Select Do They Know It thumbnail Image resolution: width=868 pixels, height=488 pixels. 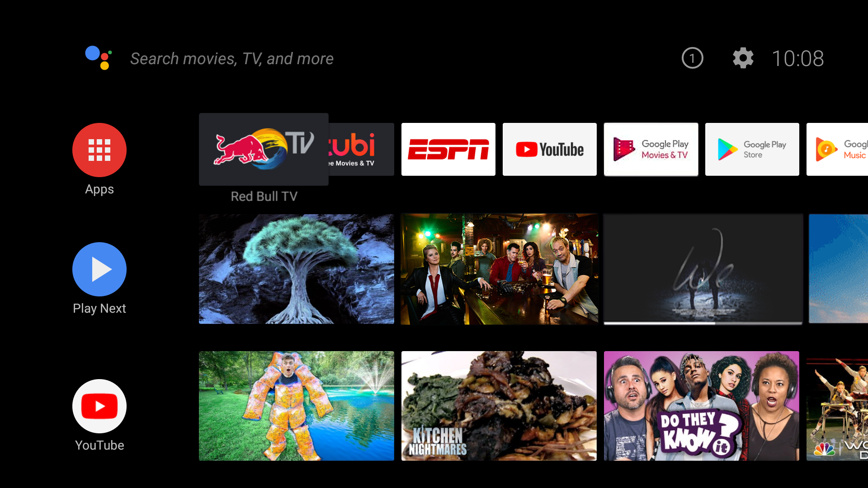coord(701,405)
